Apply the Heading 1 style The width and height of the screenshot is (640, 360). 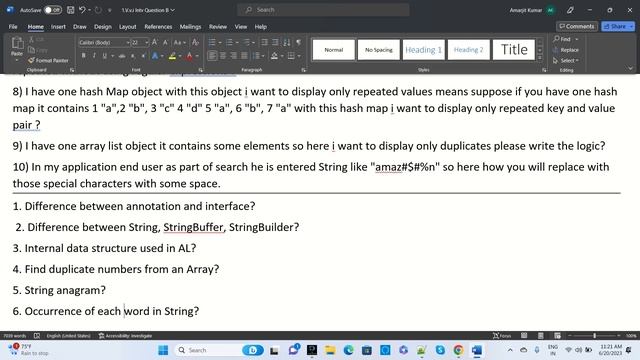(423, 50)
